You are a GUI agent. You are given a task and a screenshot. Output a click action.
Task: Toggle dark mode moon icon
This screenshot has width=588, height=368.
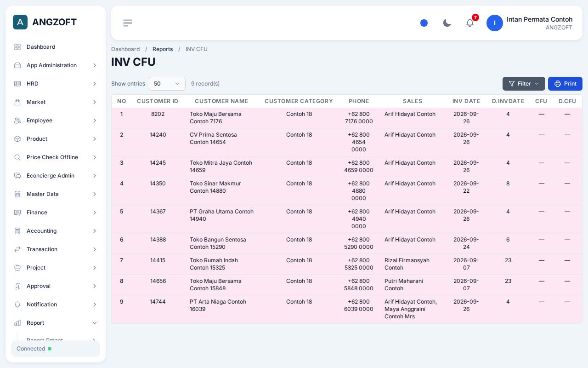click(x=447, y=23)
